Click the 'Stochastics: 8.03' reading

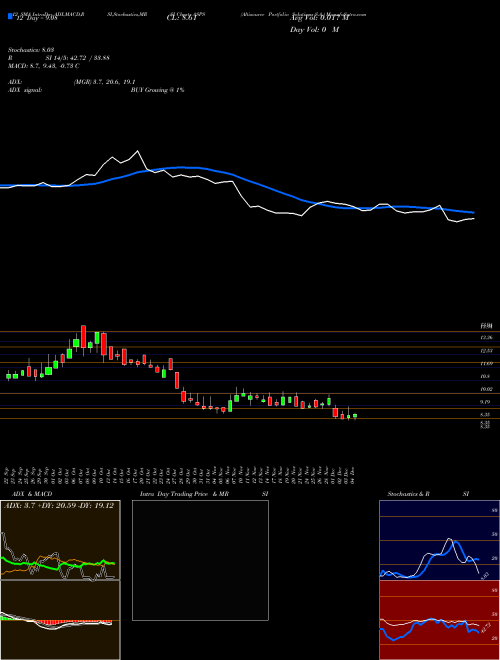(x=31, y=50)
